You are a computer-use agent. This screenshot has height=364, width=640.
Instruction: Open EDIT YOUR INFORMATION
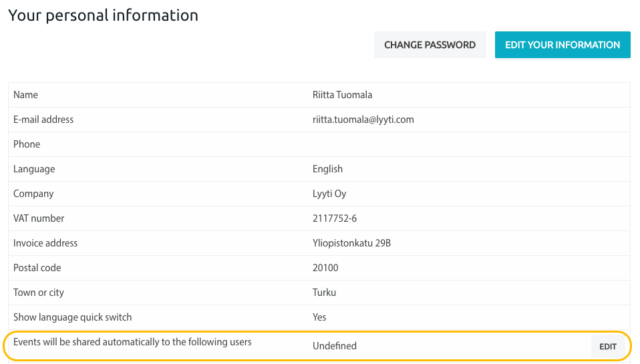pos(563,45)
